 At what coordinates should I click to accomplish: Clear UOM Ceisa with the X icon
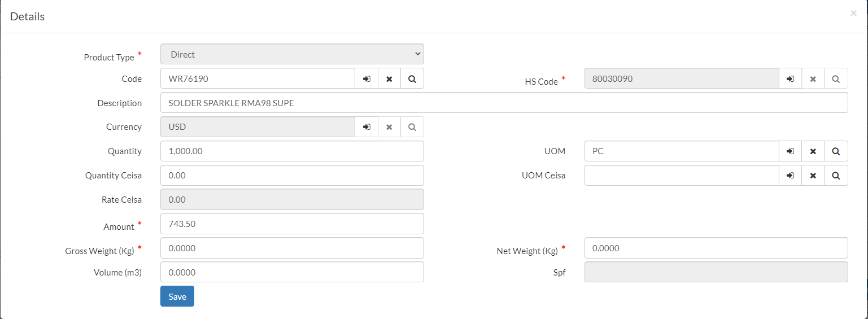(x=813, y=176)
